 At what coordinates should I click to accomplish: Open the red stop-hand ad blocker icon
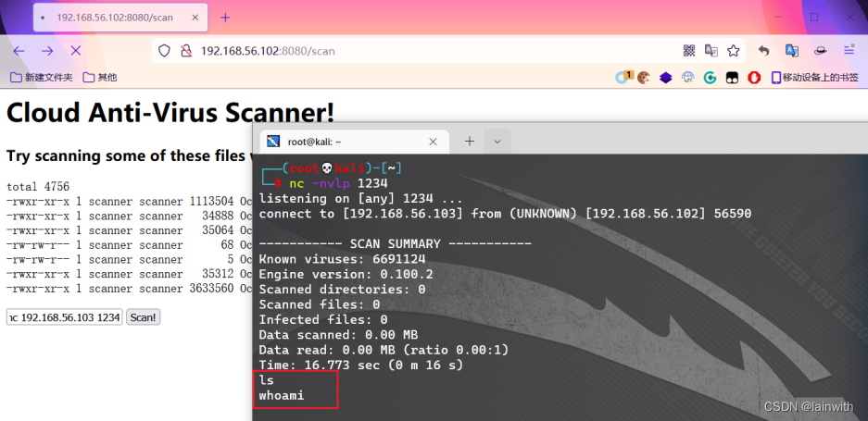pyautogui.click(x=754, y=78)
